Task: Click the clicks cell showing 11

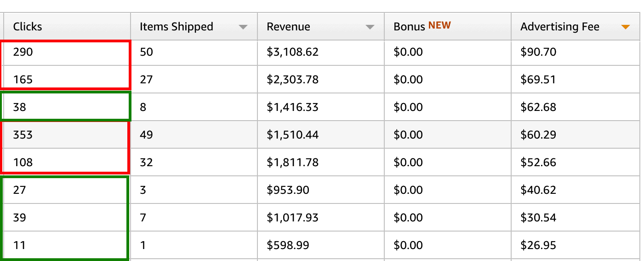Action: click(19, 245)
